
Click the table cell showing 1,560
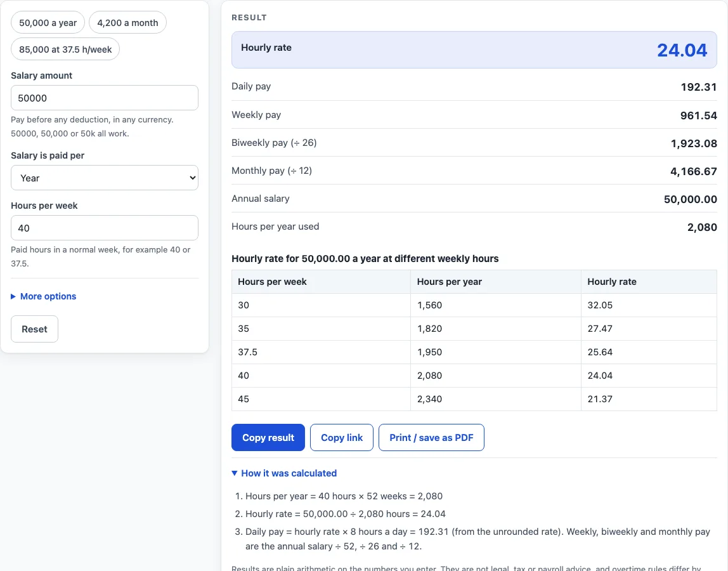[x=496, y=305]
